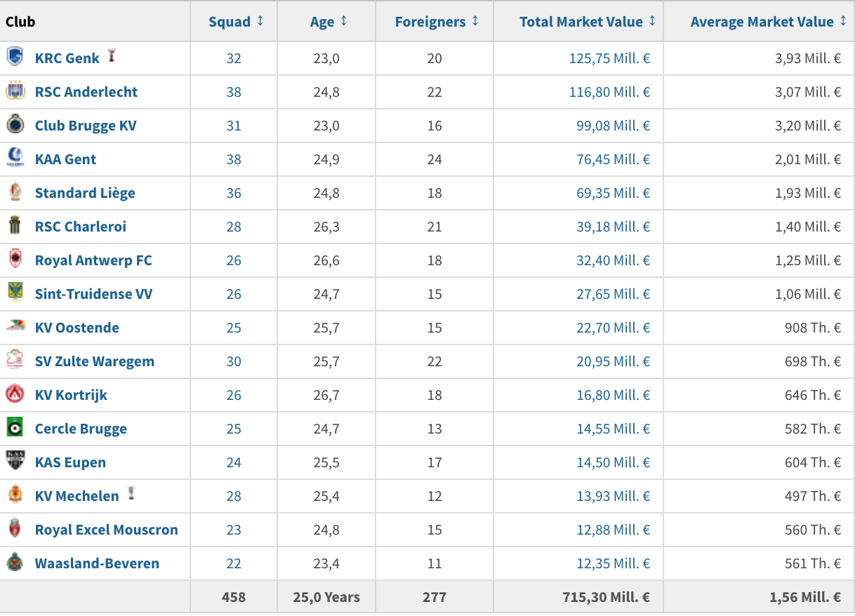Click the Club Brugge KV crest icon
This screenshot has width=855, height=616.
tap(15, 125)
